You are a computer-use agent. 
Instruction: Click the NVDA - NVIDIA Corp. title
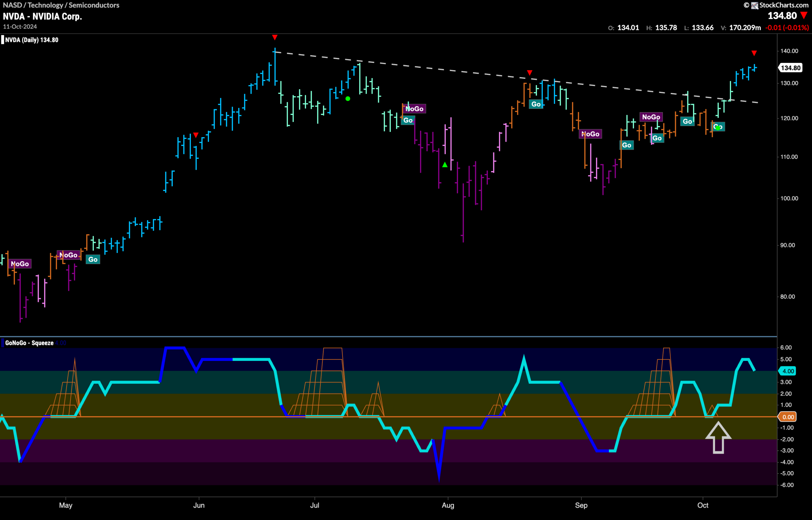click(x=43, y=16)
